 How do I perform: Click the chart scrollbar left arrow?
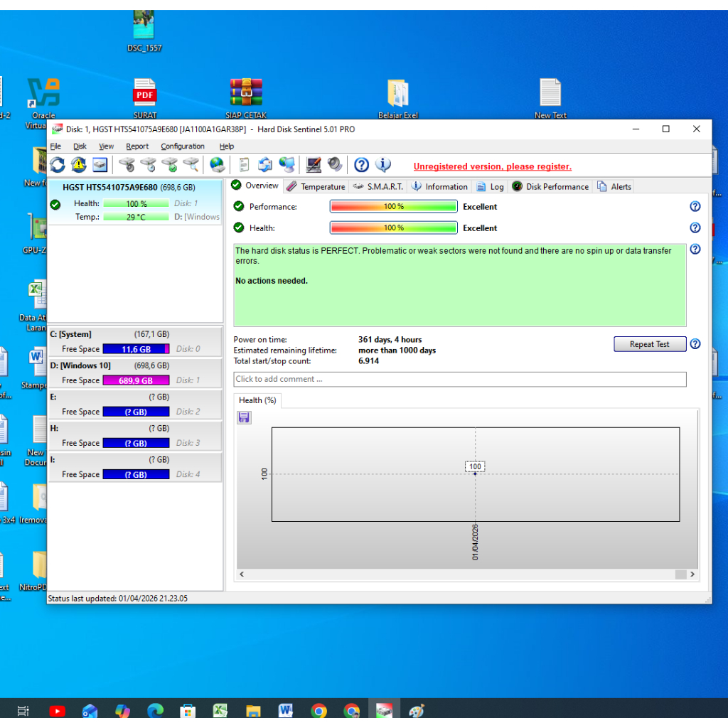(242, 574)
